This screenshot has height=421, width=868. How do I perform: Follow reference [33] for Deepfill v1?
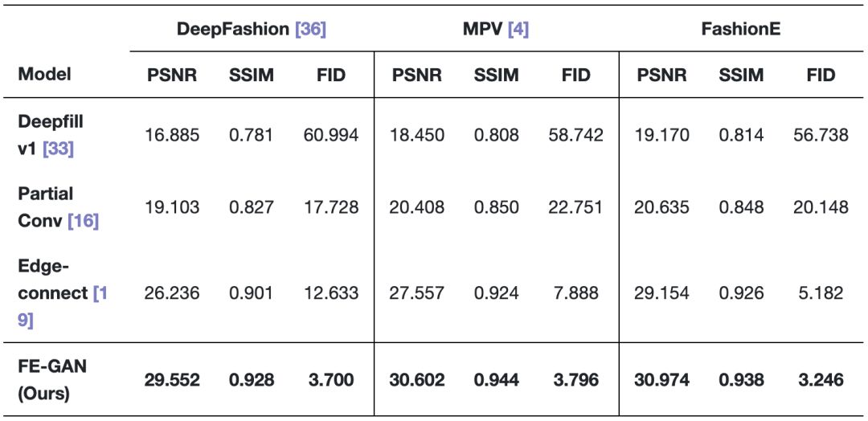coord(58,148)
